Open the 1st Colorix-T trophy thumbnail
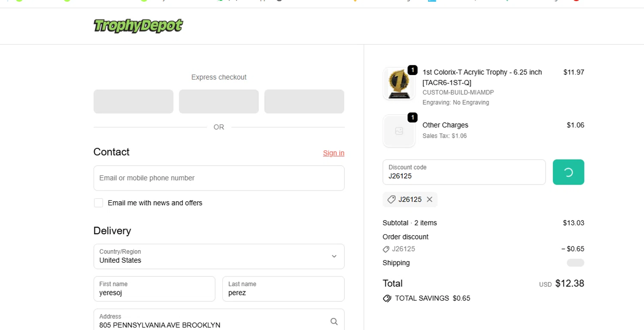Viewport: 644px width, 330px height. pyautogui.click(x=399, y=84)
